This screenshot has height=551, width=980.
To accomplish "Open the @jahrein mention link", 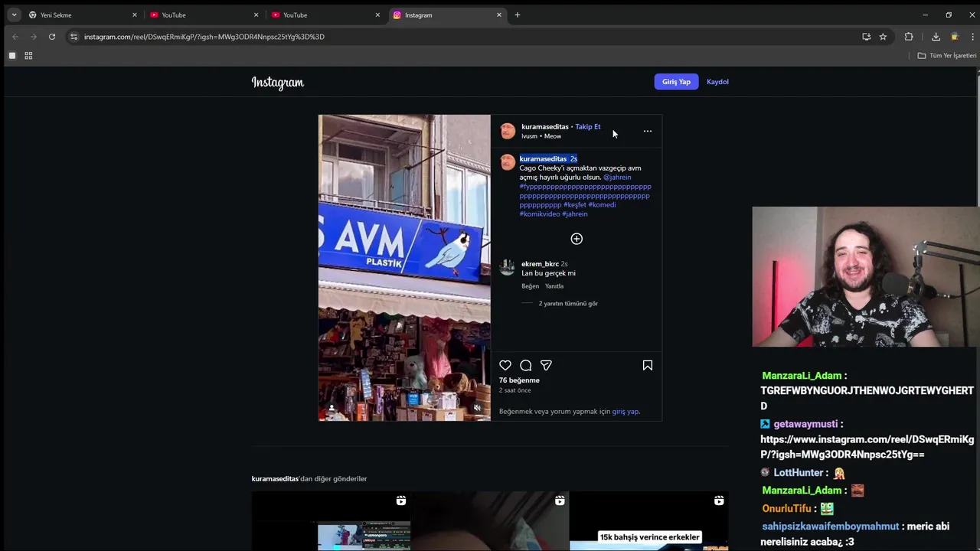I will pos(617,177).
